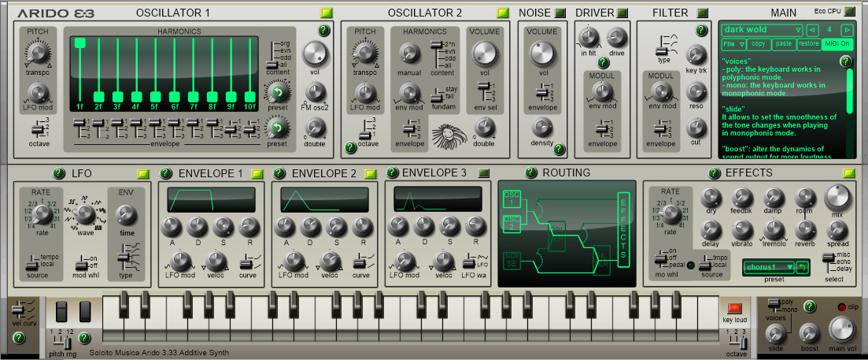Screen dimensions: 868x360
Task: Click help icon beside voices poly/mono switch
Action: (x=809, y=306)
